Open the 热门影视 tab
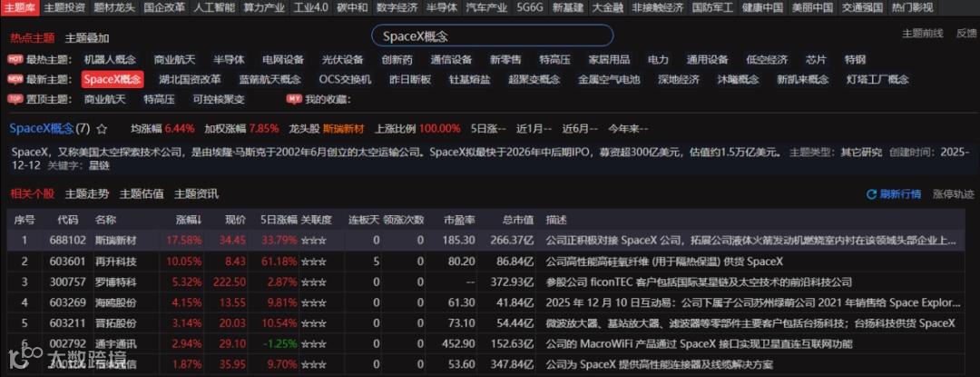 pyautogui.click(x=912, y=7)
